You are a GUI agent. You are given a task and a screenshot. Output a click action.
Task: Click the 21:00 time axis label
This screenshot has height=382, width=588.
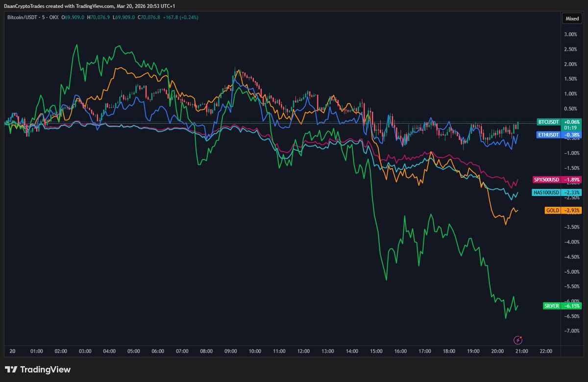click(521, 352)
